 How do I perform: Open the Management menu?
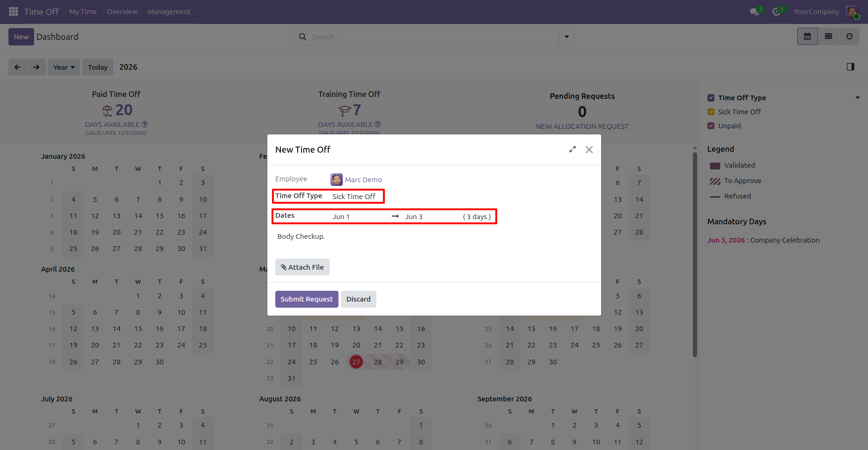click(x=169, y=12)
